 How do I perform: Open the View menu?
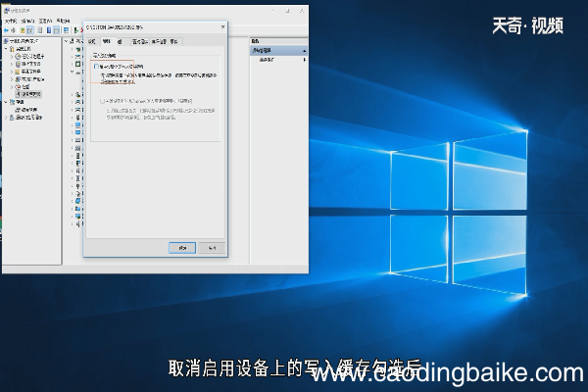[45, 21]
